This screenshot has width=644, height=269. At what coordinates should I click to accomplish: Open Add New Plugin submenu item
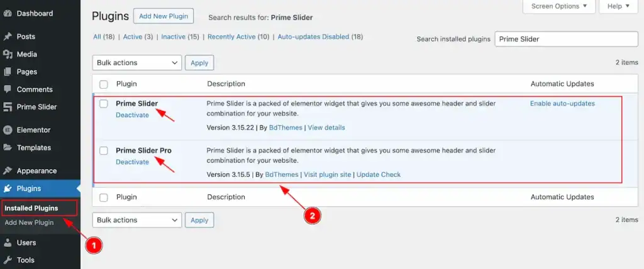(x=29, y=222)
